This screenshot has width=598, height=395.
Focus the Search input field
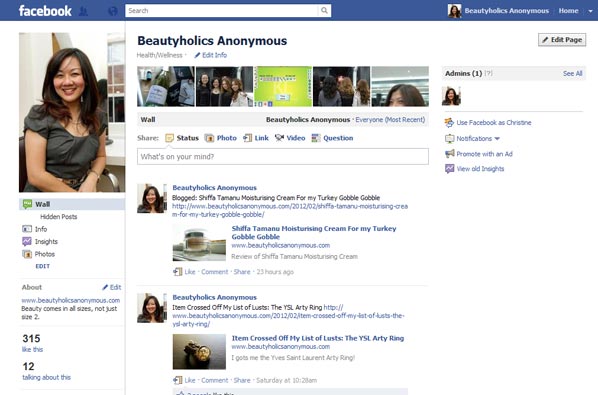222,11
